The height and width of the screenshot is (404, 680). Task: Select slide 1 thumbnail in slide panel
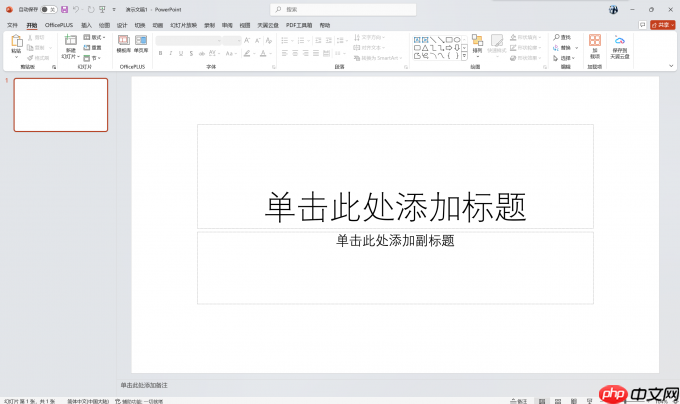coord(61,105)
